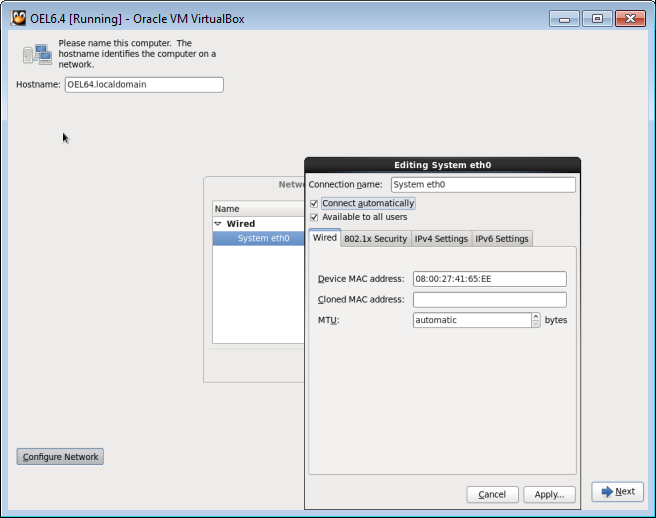Open the IPv6 Settings tab

(x=502, y=239)
